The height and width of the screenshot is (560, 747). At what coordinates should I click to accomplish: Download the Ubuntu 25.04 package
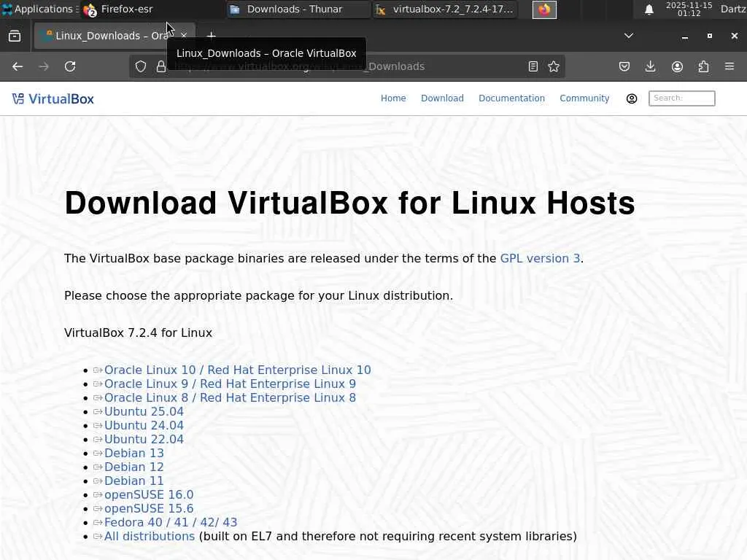[144, 411]
